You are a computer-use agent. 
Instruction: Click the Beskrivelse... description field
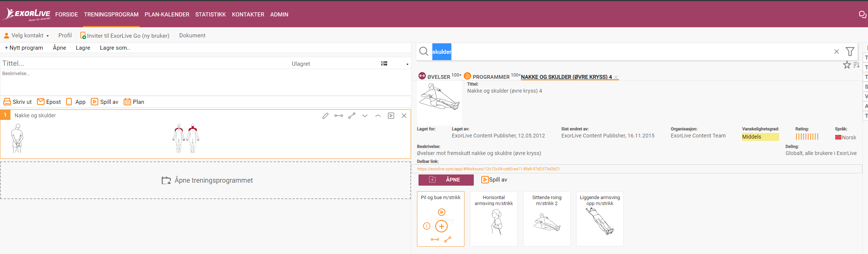point(206,82)
